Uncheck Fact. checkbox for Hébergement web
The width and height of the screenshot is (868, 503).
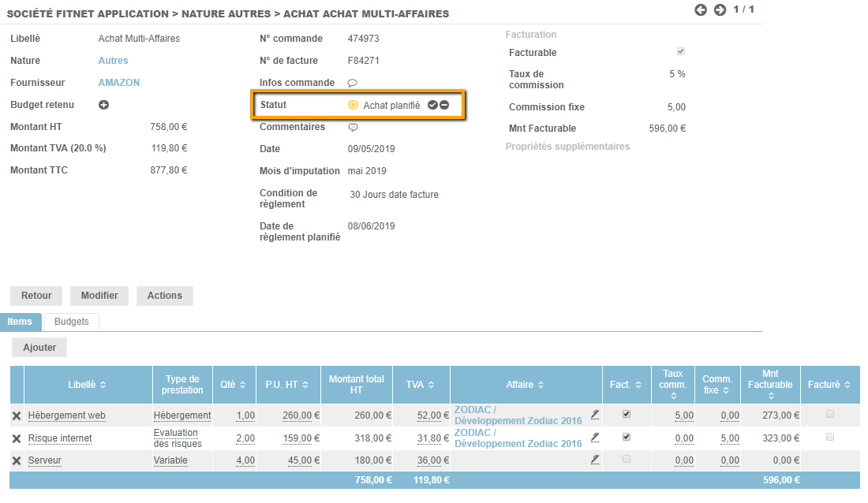(x=627, y=414)
